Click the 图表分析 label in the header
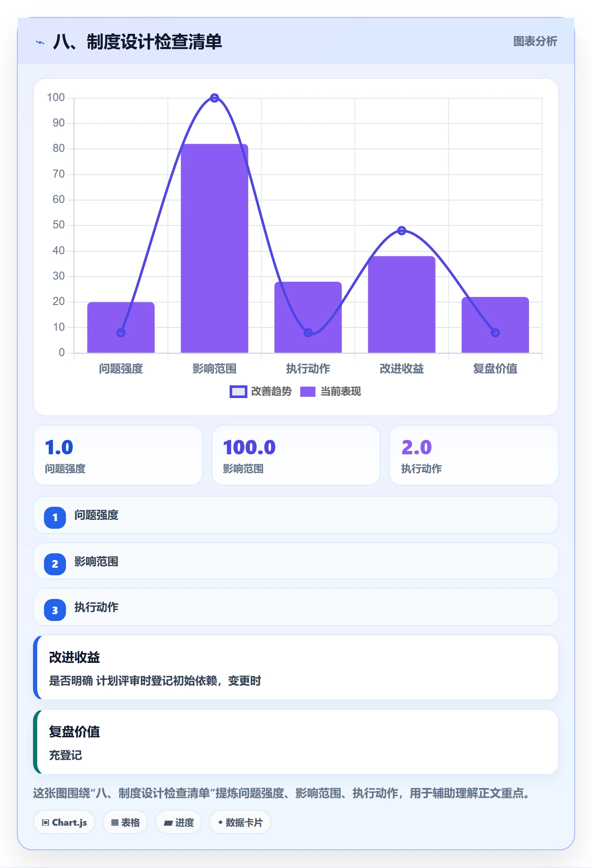This screenshot has width=592, height=868. [x=535, y=41]
